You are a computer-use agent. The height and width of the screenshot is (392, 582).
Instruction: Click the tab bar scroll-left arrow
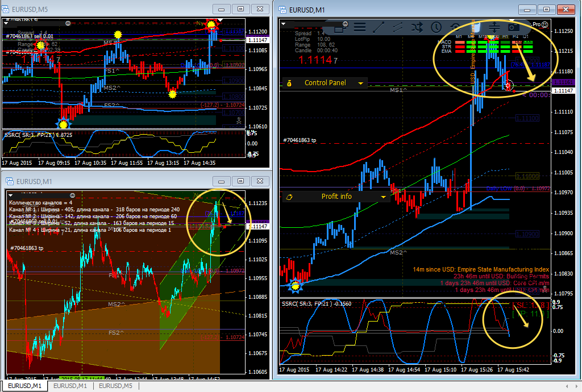click(567, 386)
